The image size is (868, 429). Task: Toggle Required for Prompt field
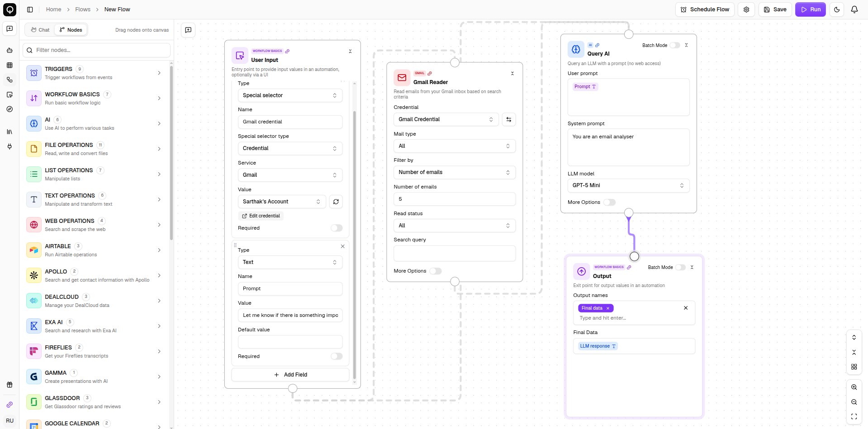tap(337, 356)
